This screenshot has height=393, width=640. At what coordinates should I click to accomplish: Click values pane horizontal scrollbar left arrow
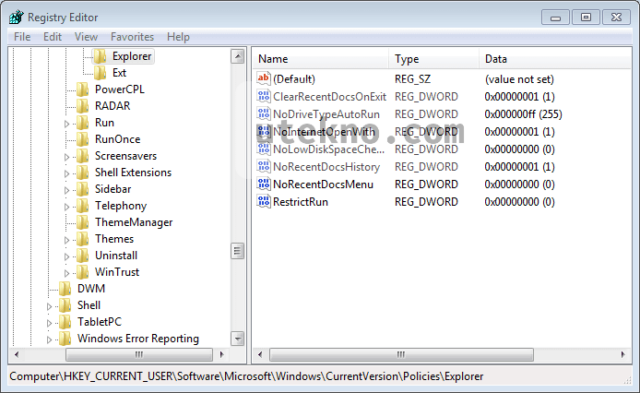(260, 354)
